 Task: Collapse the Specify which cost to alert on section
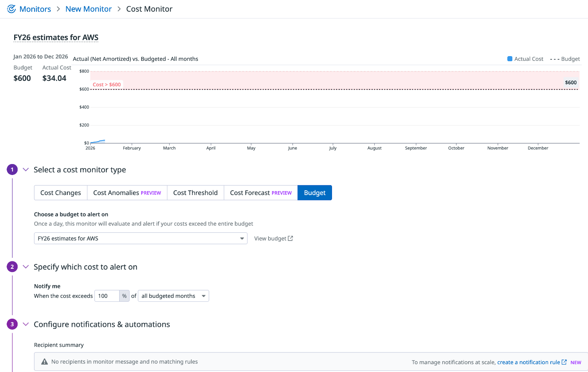26,267
